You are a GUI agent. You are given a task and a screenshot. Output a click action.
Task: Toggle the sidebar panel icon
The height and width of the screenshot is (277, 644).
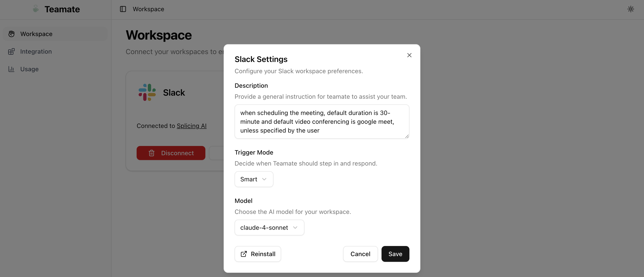pyautogui.click(x=123, y=9)
